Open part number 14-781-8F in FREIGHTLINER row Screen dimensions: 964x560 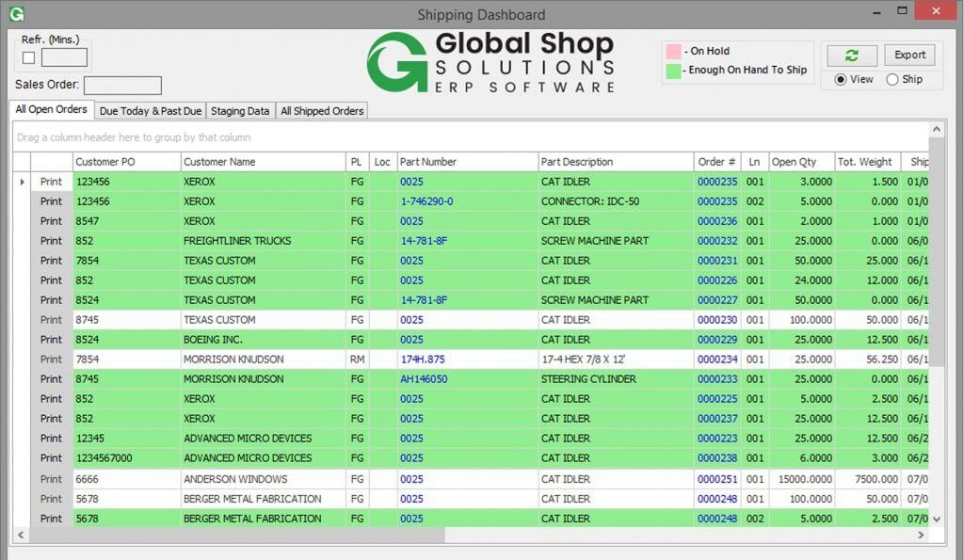424,241
